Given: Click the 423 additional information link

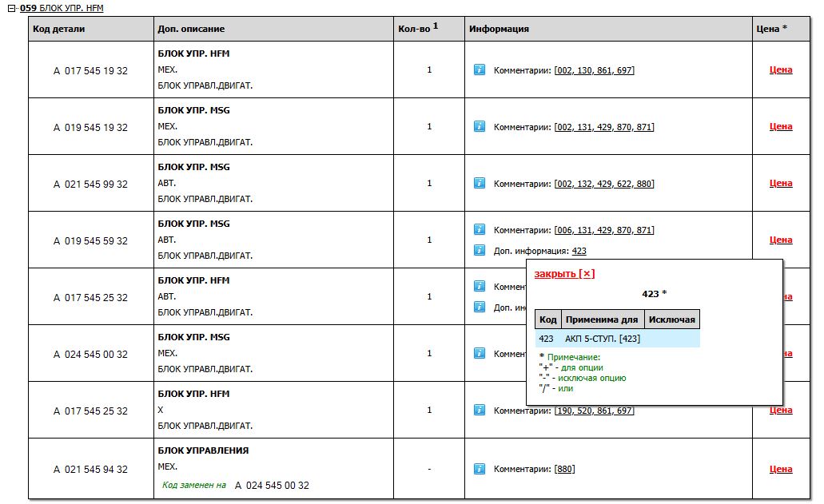Looking at the screenshot, I should pyautogui.click(x=579, y=251).
